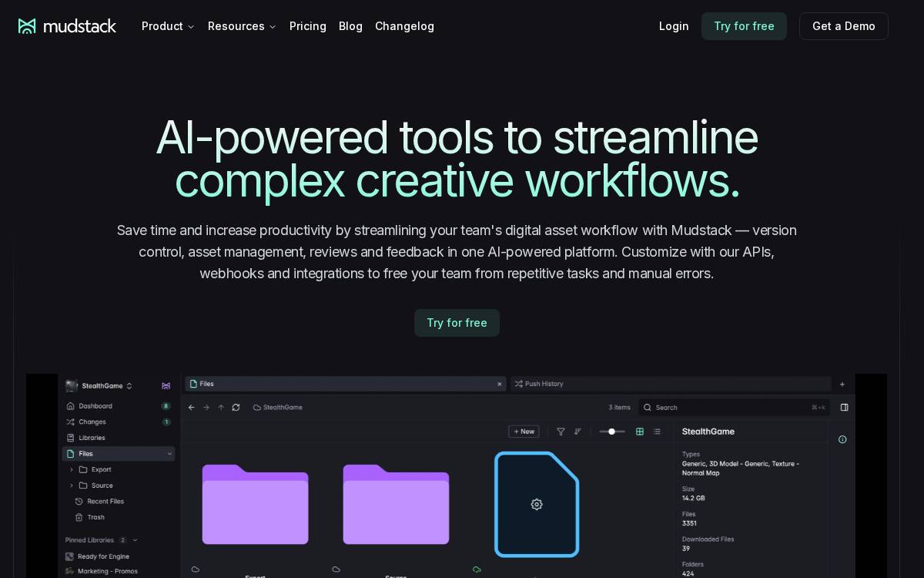Click the mudstack logo in the header

point(67,26)
